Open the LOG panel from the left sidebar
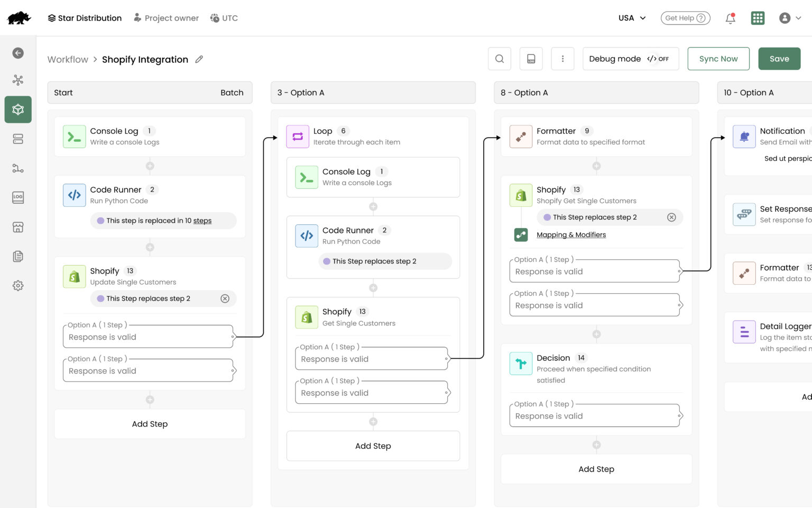Image resolution: width=812 pixels, height=508 pixels. [x=18, y=197]
